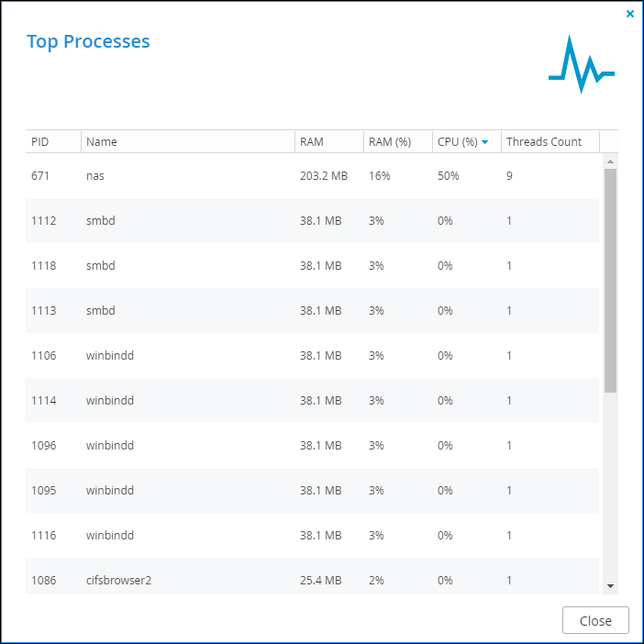Click the 203.2 MB RAM value
644x644 pixels.
(x=324, y=176)
